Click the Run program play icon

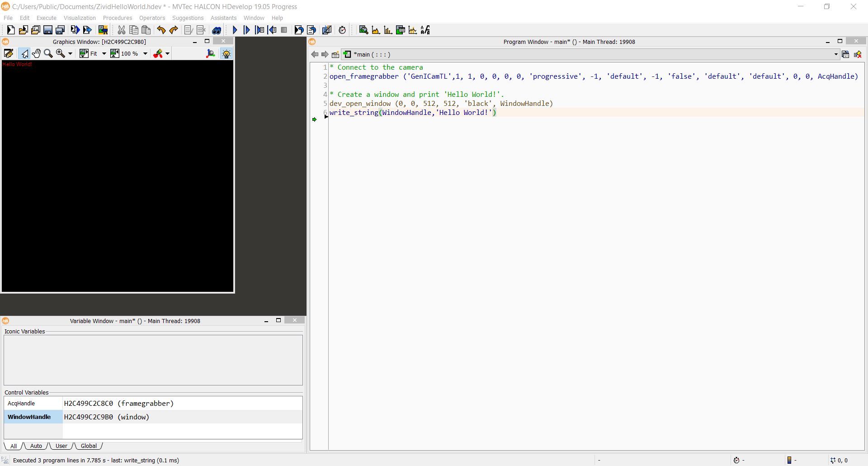point(235,30)
